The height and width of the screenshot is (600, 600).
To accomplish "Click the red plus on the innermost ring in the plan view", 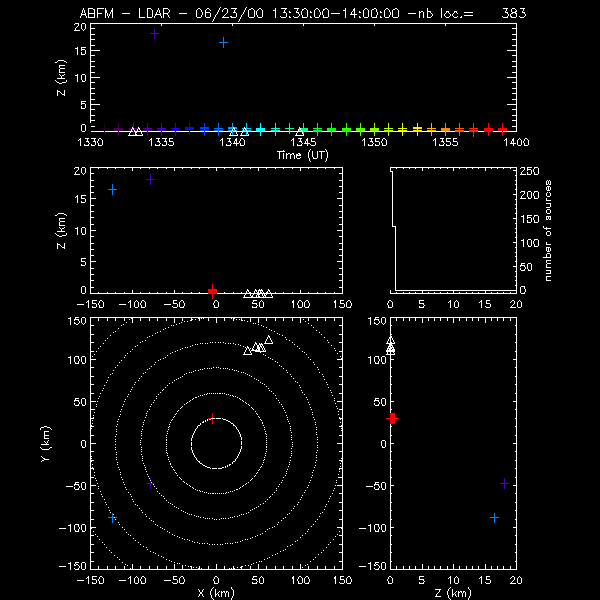I will click(x=212, y=418).
